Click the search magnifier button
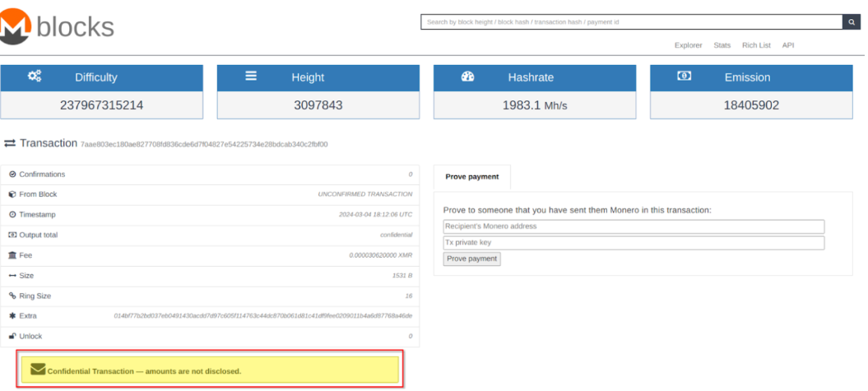This screenshot has width=868, height=391. click(852, 22)
